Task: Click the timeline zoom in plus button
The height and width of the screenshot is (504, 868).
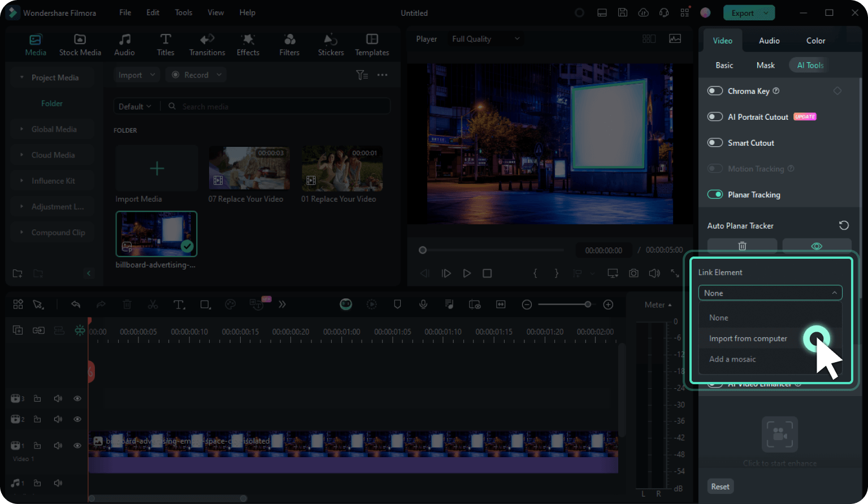Action: (x=608, y=305)
